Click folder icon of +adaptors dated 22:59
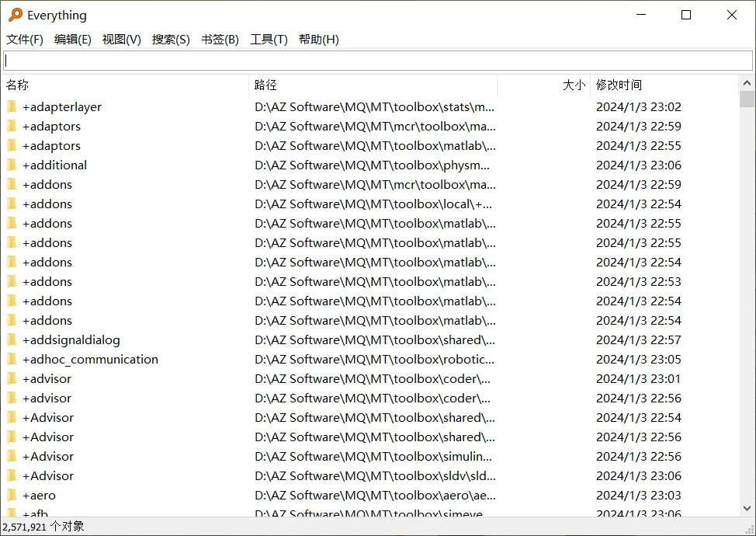 12,126
